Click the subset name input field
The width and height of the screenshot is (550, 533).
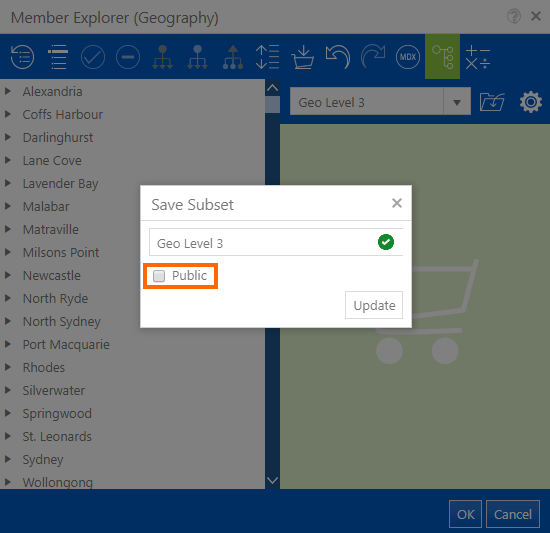(x=276, y=242)
